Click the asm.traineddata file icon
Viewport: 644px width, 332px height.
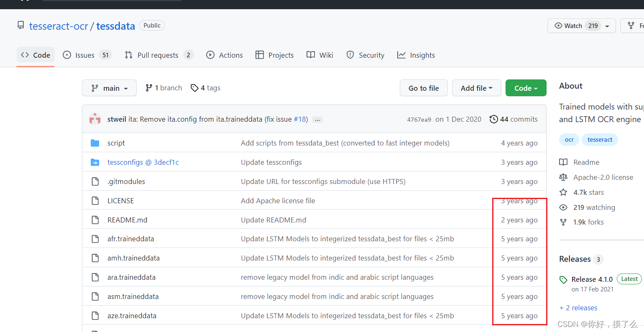pyautogui.click(x=95, y=296)
